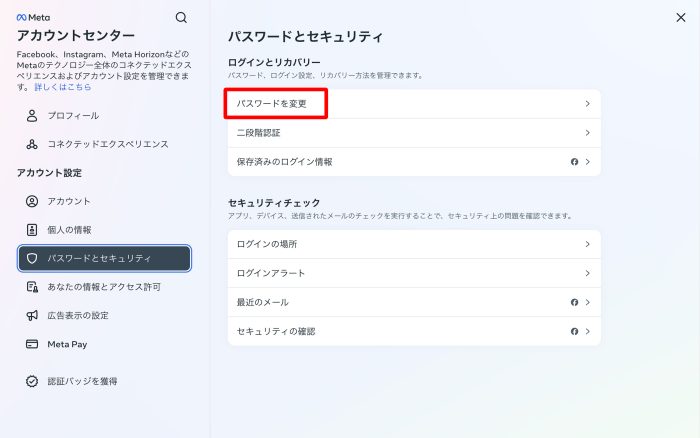Open 保存済みのログイン情報 row
The height and width of the screenshot is (438, 700).
tap(414, 161)
